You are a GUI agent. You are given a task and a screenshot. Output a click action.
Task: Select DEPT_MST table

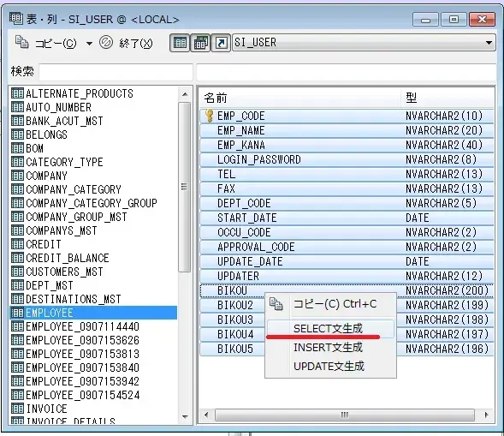pyautogui.click(x=50, y=285)
